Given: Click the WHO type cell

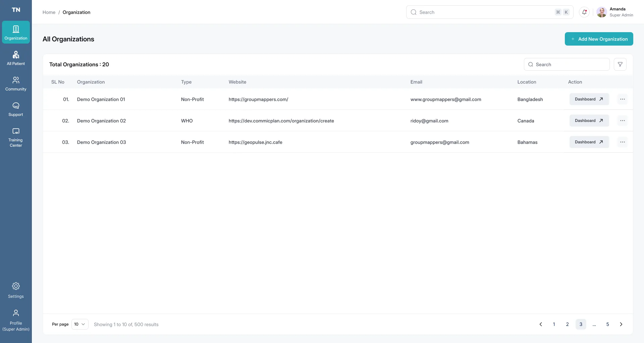Looking at the screenshot, I should [187, 121].
